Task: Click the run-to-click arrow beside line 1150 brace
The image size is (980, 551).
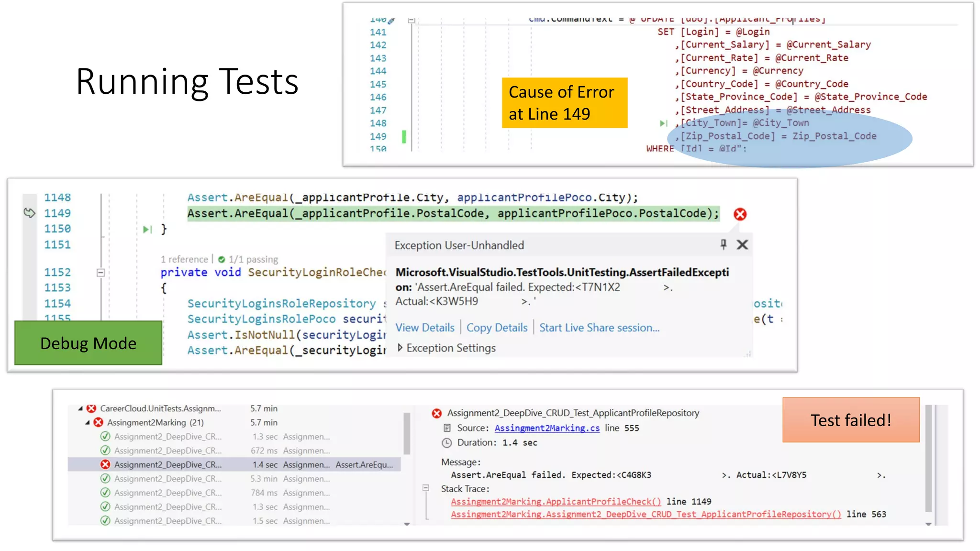Action: click(x=147, y=230)
